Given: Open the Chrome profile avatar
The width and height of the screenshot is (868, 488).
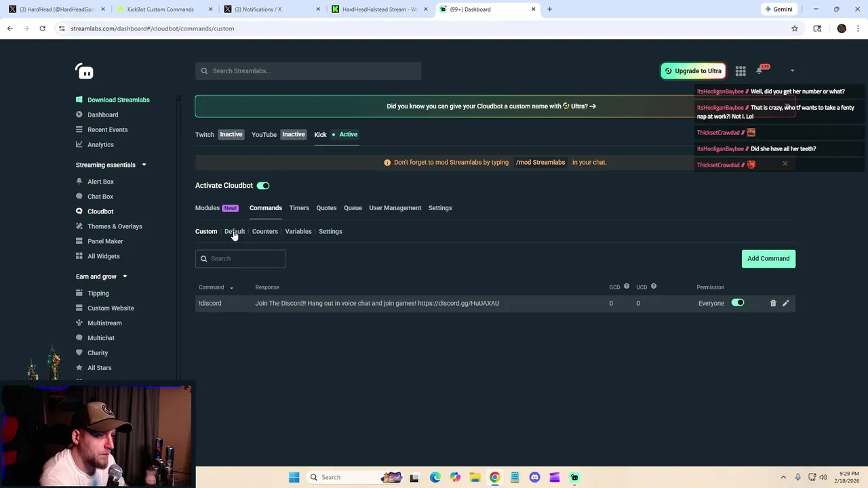Looking at the screenshot, I should [x=842, y=28].
